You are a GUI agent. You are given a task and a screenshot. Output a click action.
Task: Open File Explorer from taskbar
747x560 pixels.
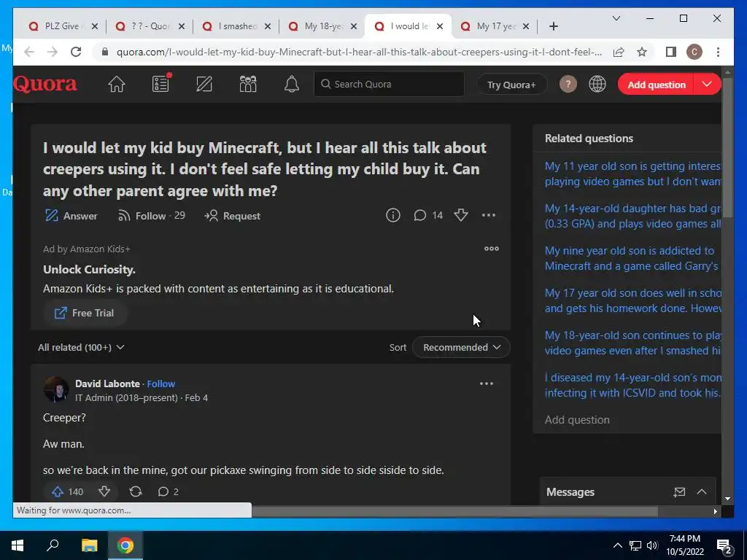(89, 545)
